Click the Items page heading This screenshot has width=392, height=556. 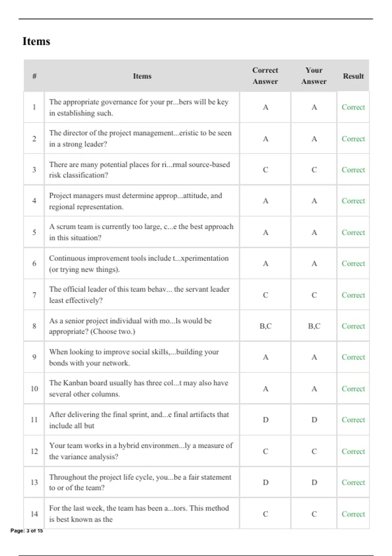pos(36,42)
